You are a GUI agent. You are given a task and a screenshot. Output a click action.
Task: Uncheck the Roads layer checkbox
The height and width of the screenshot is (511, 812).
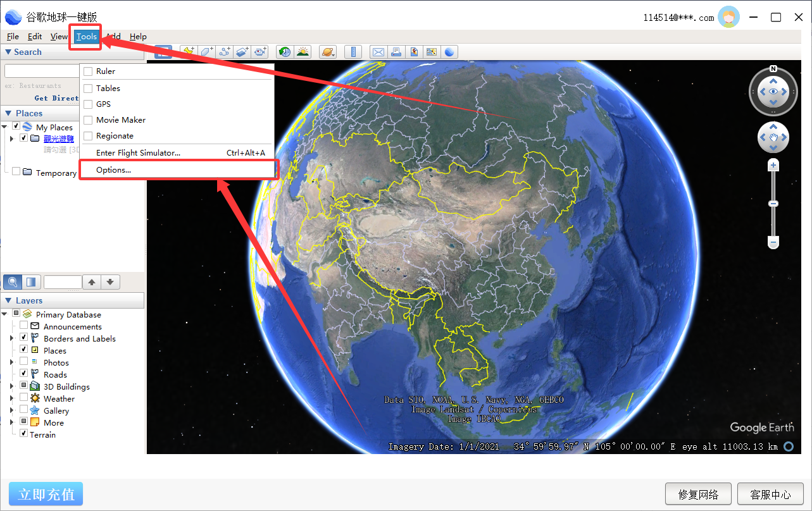coord(24,374)
